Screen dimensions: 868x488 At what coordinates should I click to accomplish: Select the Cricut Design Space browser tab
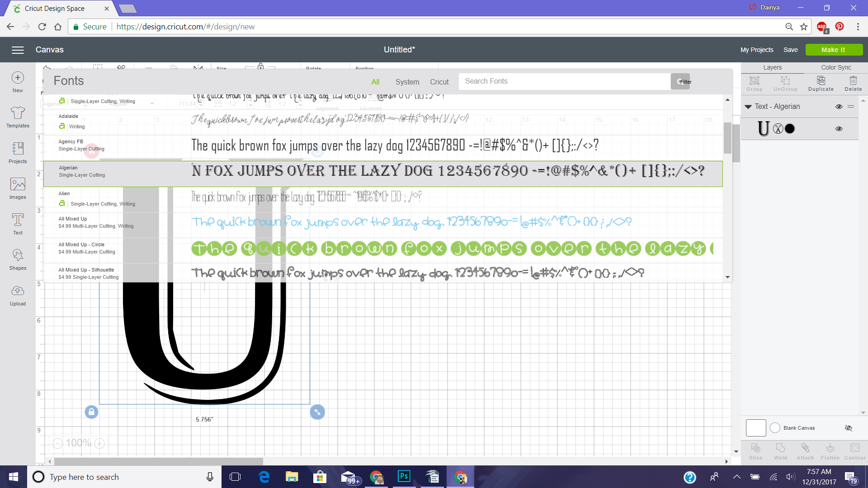tap(61, 8)
